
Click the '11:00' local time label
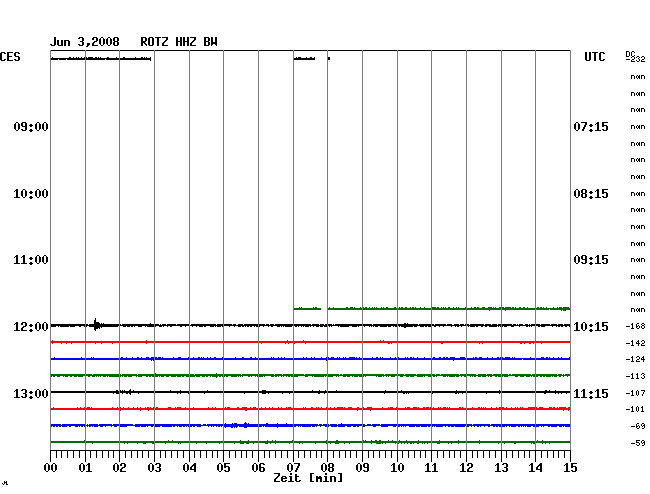pos(31,260)
